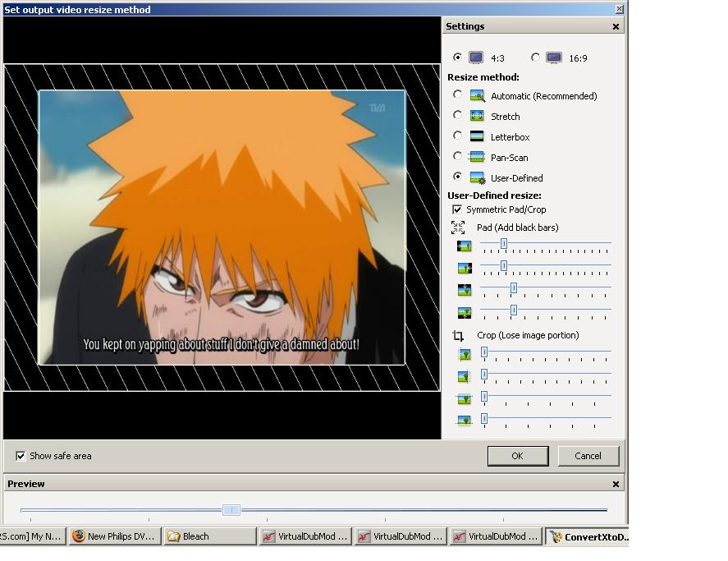Switch to the second VirtualDubMod taskbar item

pos(401,536)
